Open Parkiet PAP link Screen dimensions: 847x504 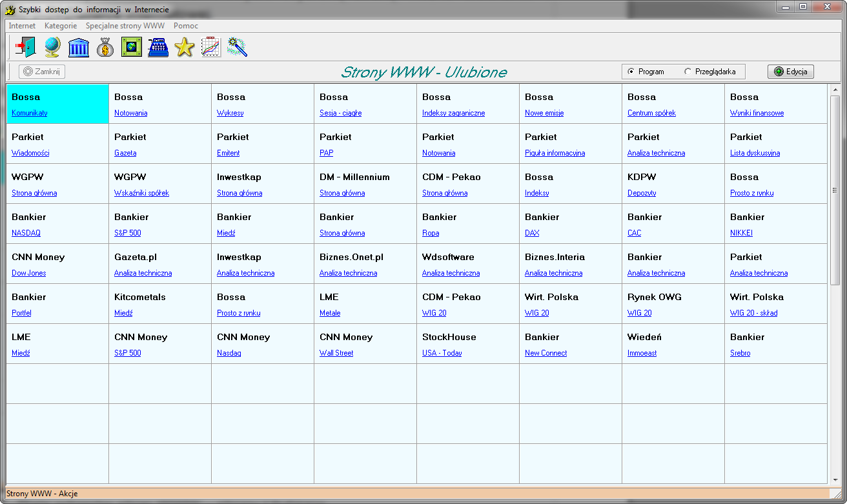pyautogui.click(x=326, y=153)
